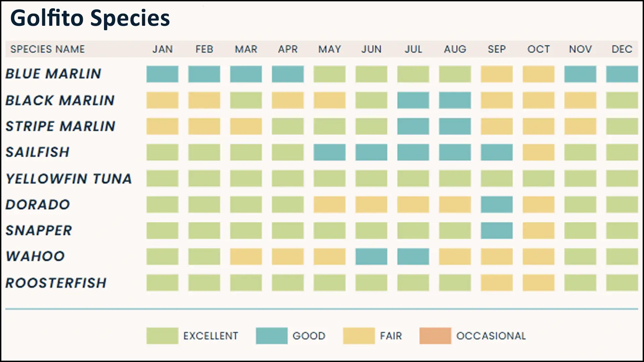Select the JAN month header
This screenshot has height=362, width=644.
click(x=162, y=49)
